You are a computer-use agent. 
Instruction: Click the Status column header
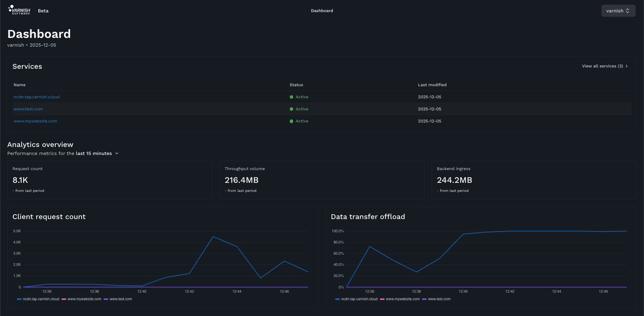point(296,85)
